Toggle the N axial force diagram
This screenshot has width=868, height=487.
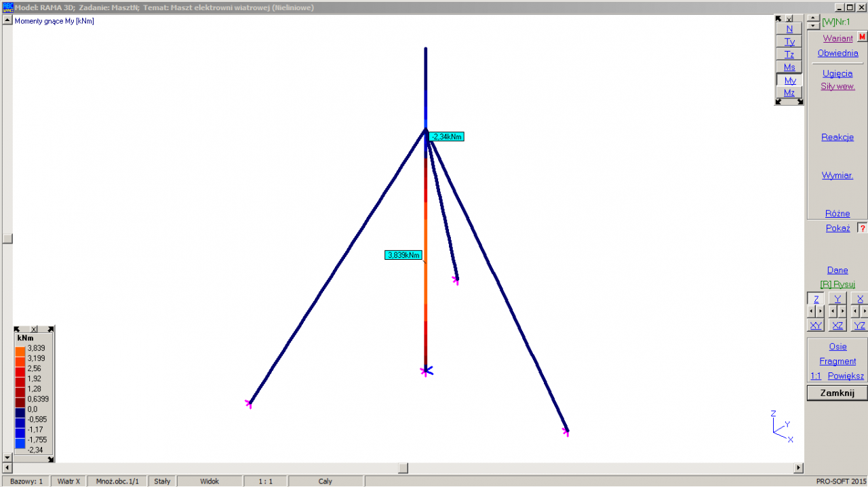pyautogui.click(x=789, y=29)
